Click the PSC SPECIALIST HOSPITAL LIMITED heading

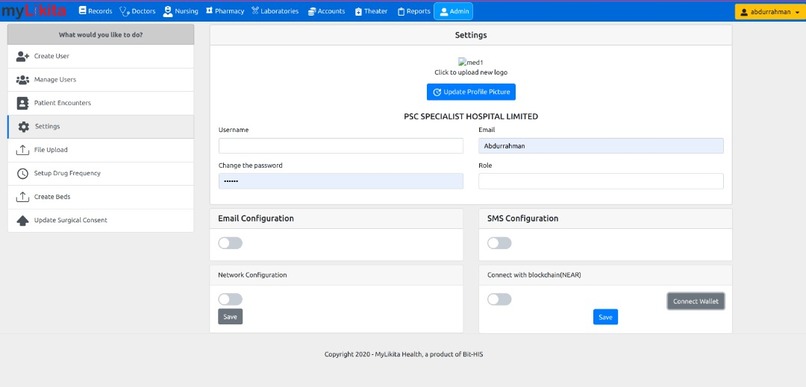pos(471,117)
